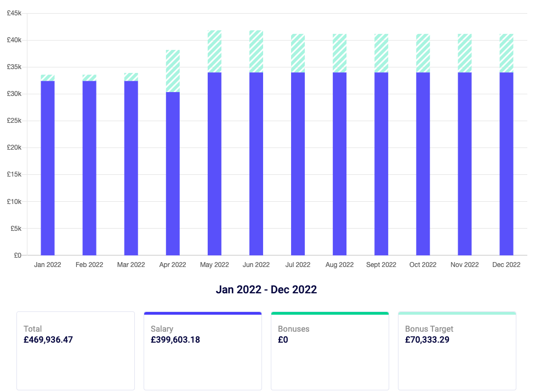Click the blue salary bar for Feb 2022
Image resolution: width=535 pixels, height=392 pixels.
pos(89,167)
